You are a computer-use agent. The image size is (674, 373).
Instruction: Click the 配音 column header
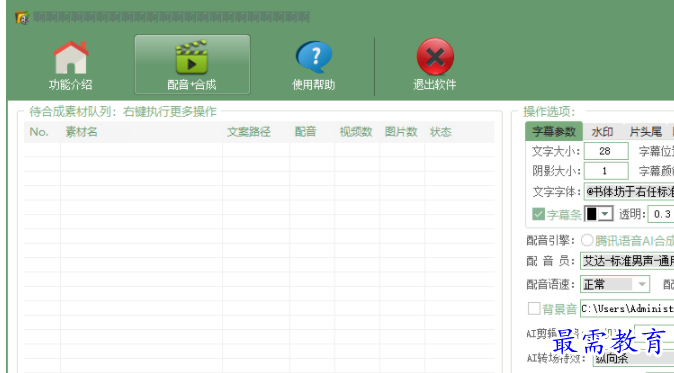click(312, 132)
